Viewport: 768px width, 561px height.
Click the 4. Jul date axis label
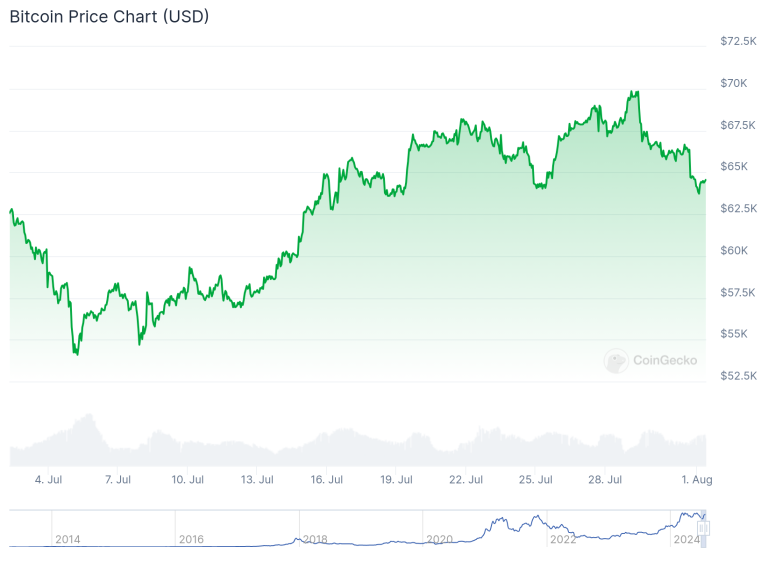click(48, 480)
